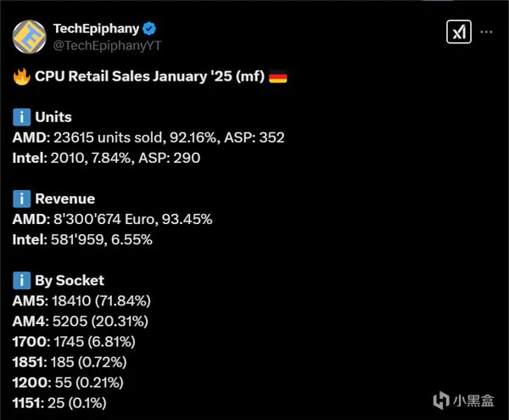
Task: Open the Grok icon button
Action: point(457,31)
